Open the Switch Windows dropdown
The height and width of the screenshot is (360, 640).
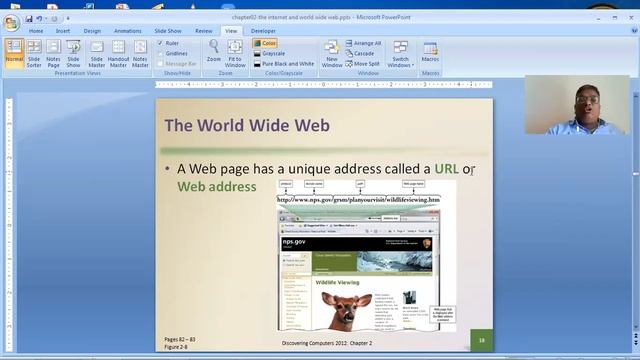400,53
